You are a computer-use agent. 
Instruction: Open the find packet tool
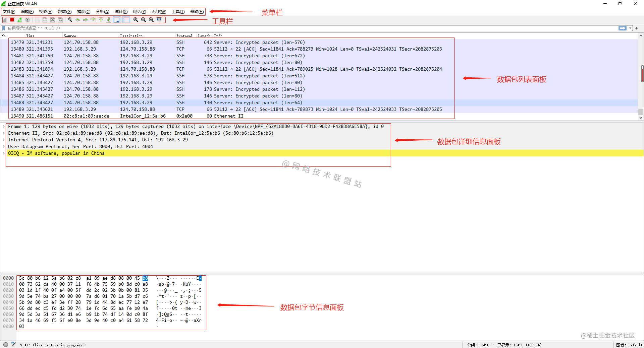pyautogui.click(x=70, y=20)
